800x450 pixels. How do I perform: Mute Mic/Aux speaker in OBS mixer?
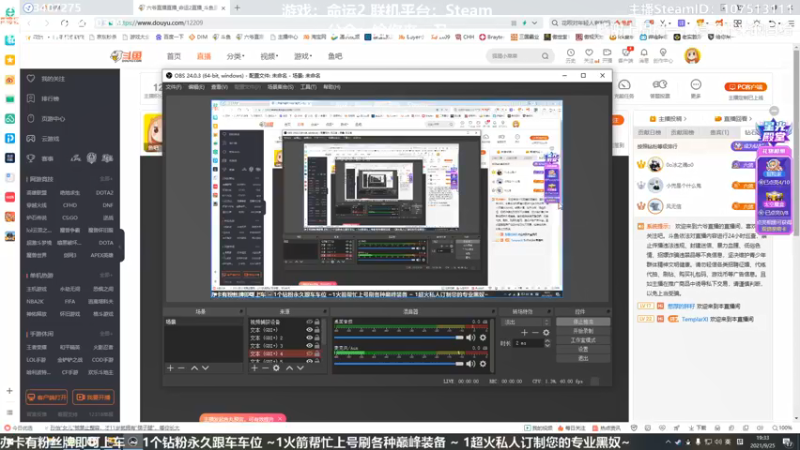(470, 364)
